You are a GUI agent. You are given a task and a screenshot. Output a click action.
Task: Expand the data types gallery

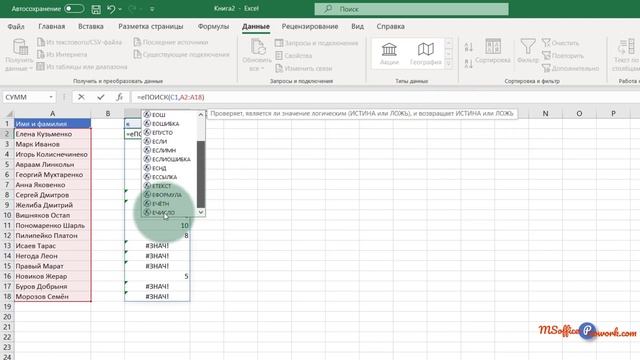449,64
